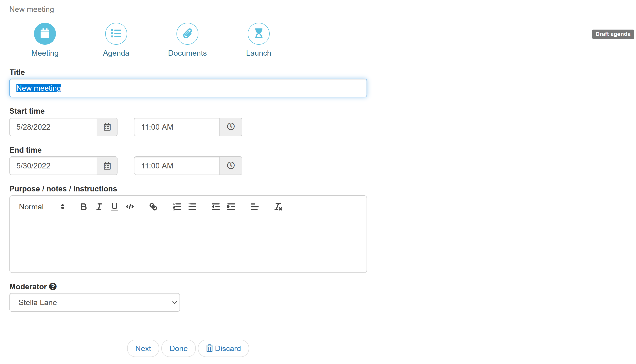The height and width of the screenshot is (364, 636).
Task: Open the text alignment dropdown
Action: [255, 207]
